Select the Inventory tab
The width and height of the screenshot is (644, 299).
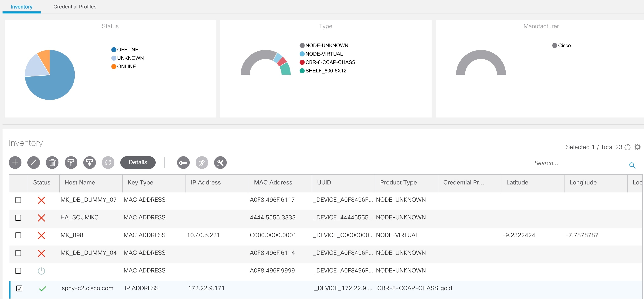[21, 7]
